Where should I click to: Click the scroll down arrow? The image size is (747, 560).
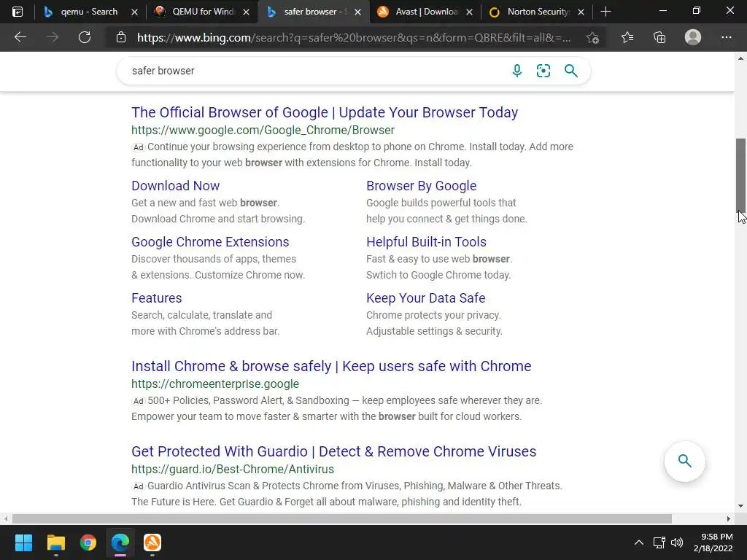coord(740,506)
